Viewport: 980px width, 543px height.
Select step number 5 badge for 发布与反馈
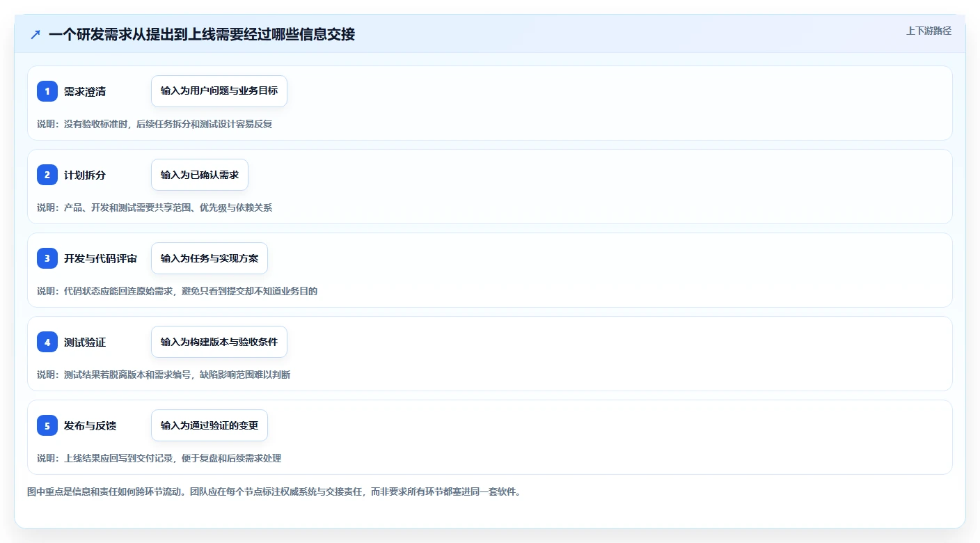point(47,425)
